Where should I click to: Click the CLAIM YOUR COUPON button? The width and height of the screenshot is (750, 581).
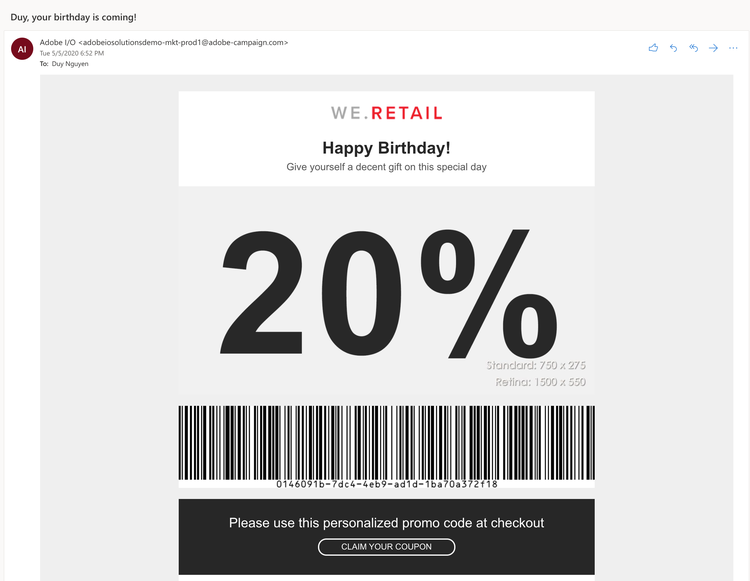coord(386,547)
